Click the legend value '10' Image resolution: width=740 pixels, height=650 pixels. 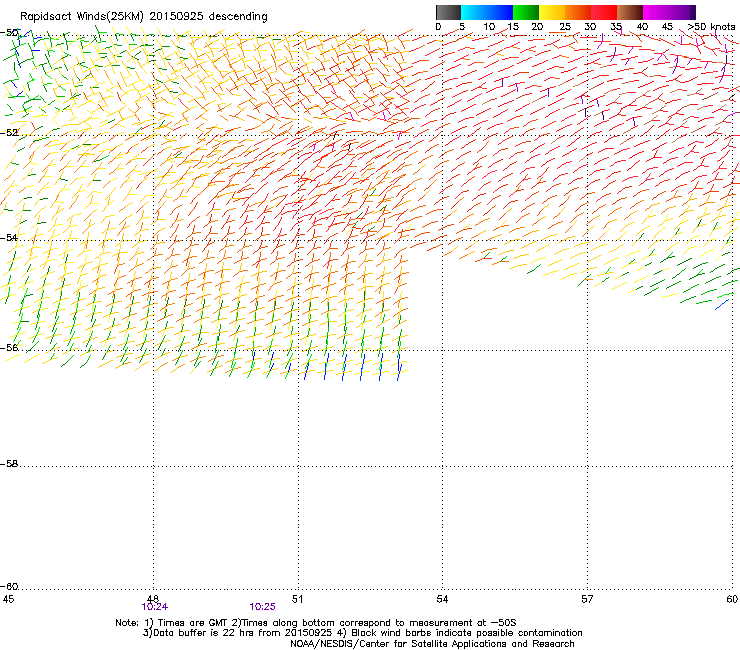pos(489,27)
